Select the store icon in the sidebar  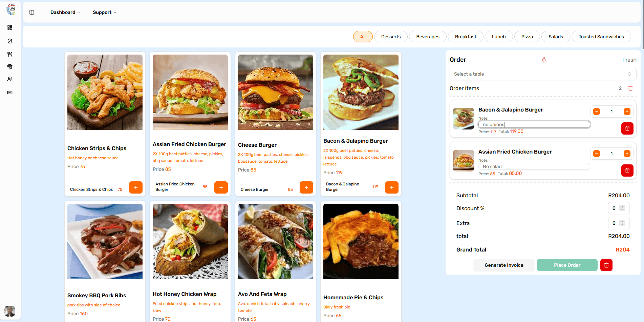tap(9, 67)
